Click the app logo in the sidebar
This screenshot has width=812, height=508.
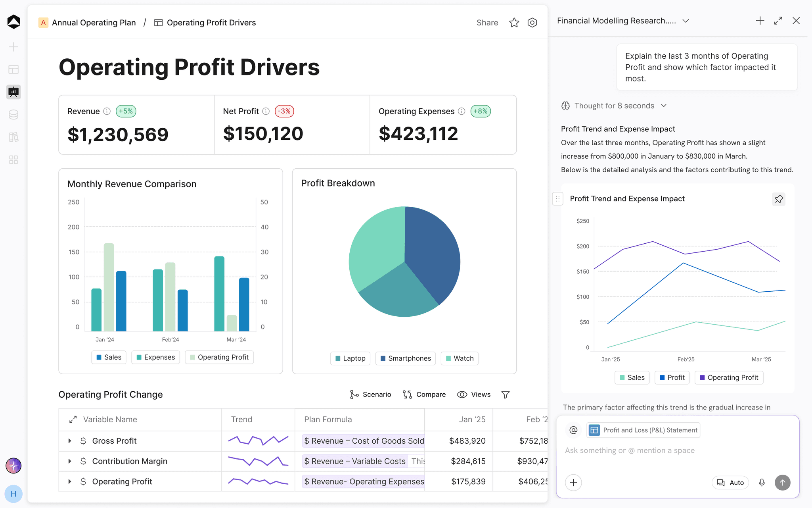point(14,22)
